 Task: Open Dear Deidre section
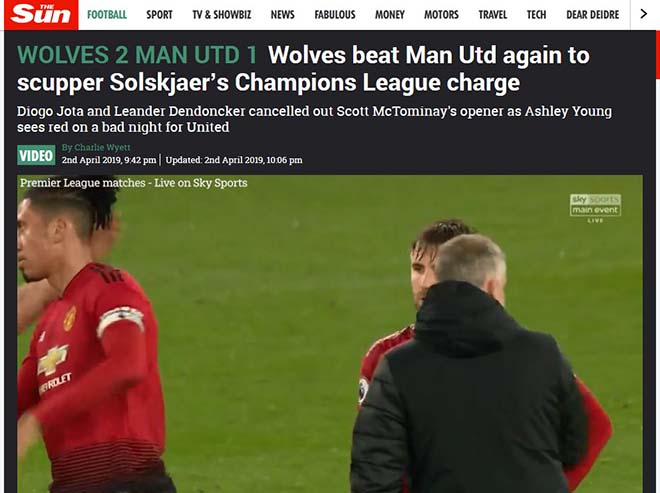click(x=593, y=15)
